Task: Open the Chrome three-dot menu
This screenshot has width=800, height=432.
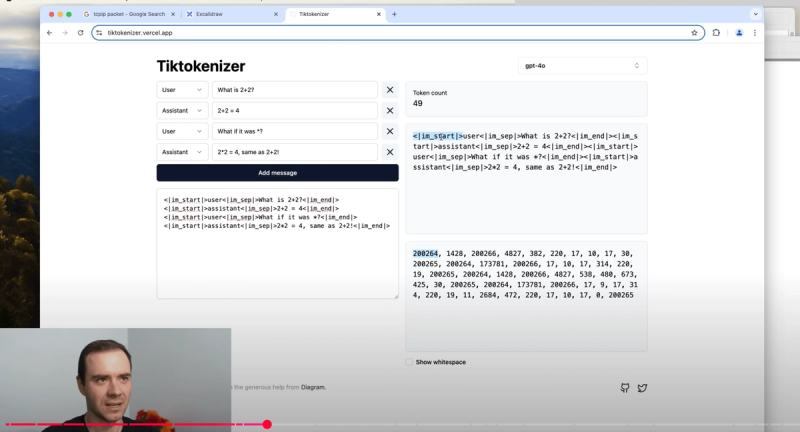Action: (x=755, y=33)
